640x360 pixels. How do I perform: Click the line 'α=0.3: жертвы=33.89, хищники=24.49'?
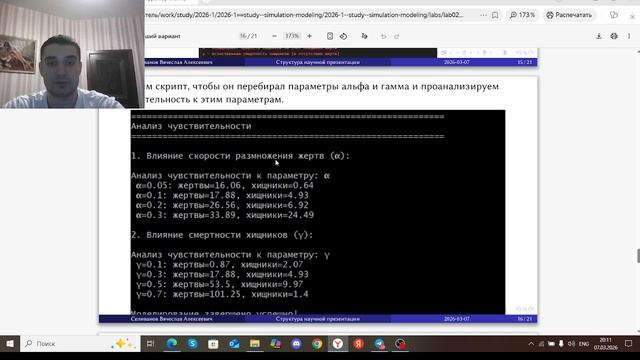point(224,215)
